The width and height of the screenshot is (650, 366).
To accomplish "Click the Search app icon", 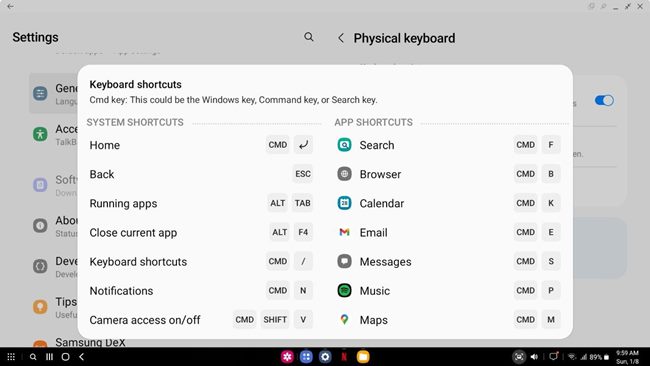I will pyautogui.click(x=344, y=145).
